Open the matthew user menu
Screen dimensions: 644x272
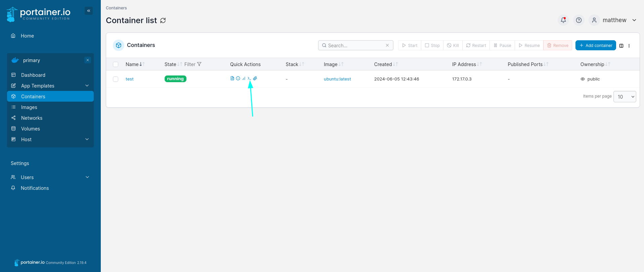614,20
